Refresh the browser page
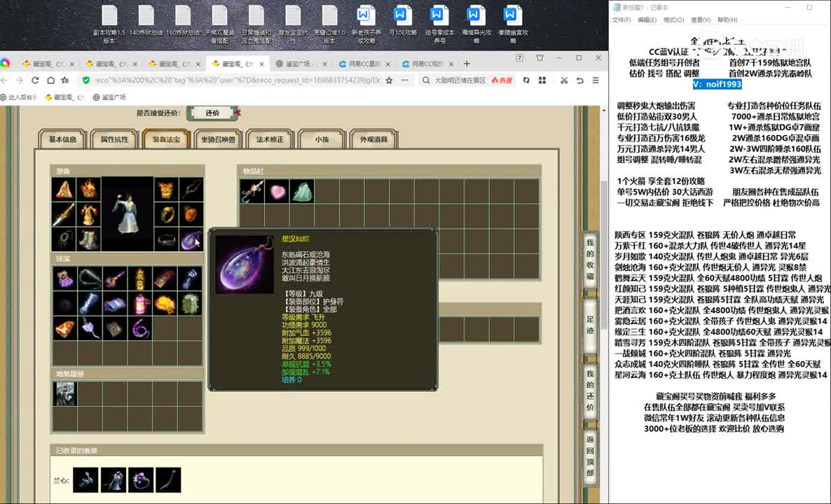Screen dimensions: 831x504 click(35, 80)
